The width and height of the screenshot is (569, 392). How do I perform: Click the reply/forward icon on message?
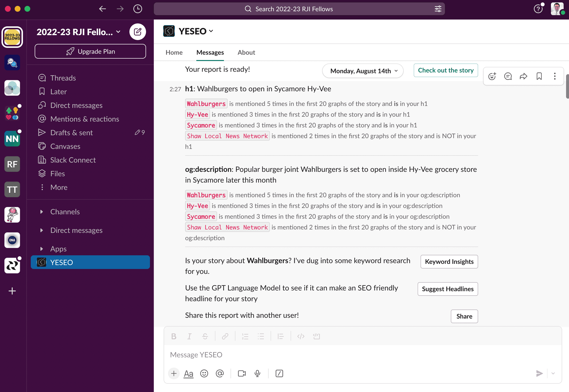click(x=523, y=76)
